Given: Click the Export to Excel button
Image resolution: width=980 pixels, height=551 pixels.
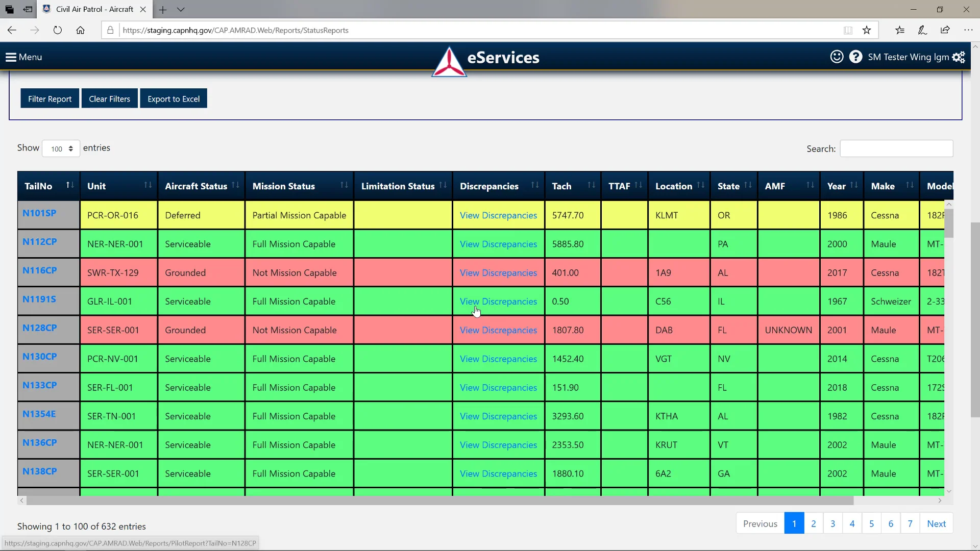Looking at the screenshot, I should click(174, 99).
